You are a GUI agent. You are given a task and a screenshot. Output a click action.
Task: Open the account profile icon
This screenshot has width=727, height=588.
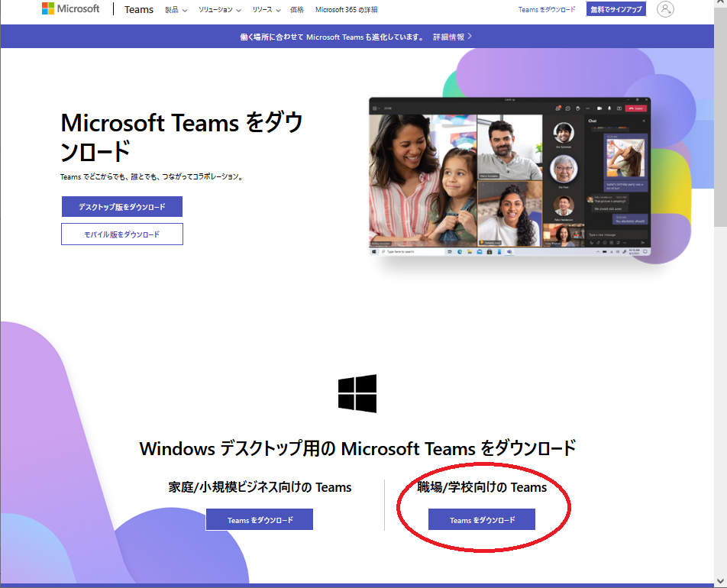pyautogui.click(x=665, y=9)
